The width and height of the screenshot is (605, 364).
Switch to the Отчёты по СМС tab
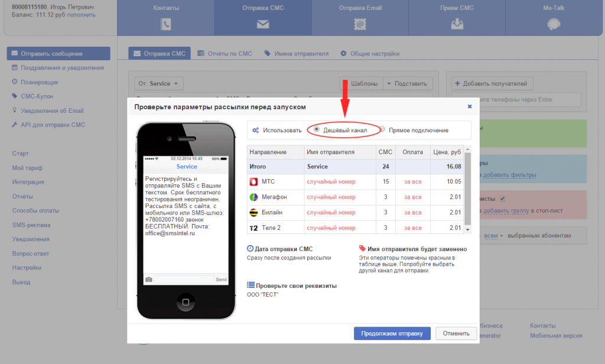225,53
